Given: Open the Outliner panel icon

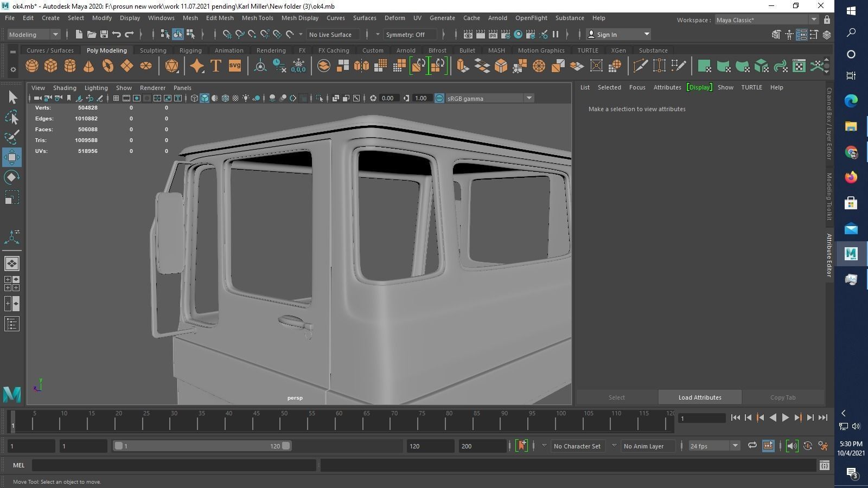Looking at the screenshot, I should tap(12, 324).
